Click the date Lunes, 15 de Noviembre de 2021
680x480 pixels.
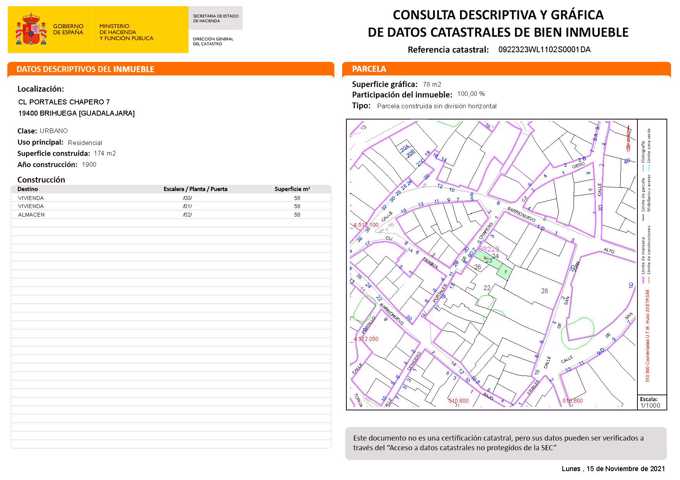[x=613, y=468]
